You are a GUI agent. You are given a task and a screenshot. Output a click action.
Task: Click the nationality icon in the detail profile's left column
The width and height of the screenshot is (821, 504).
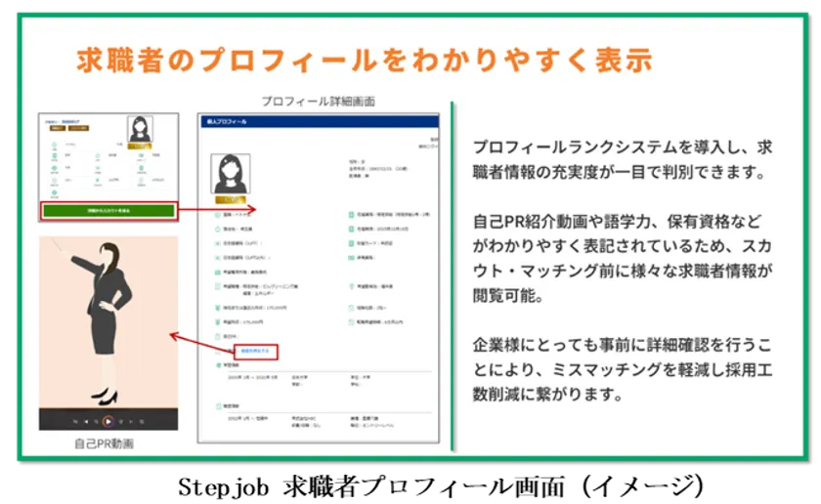[215, 213]
